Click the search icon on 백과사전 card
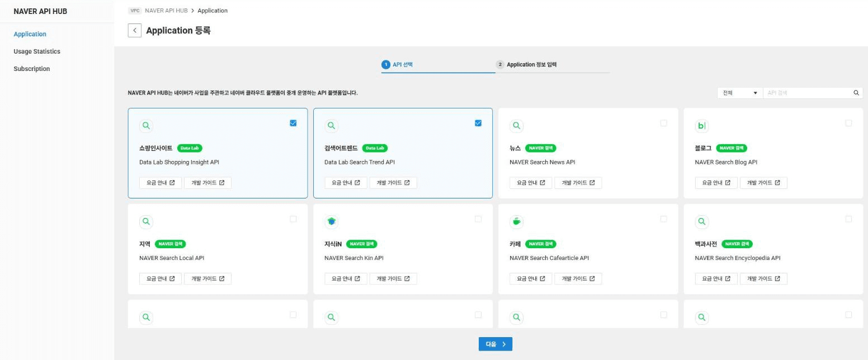This screenshot has height=360, width=868. [x=702, y=221]
